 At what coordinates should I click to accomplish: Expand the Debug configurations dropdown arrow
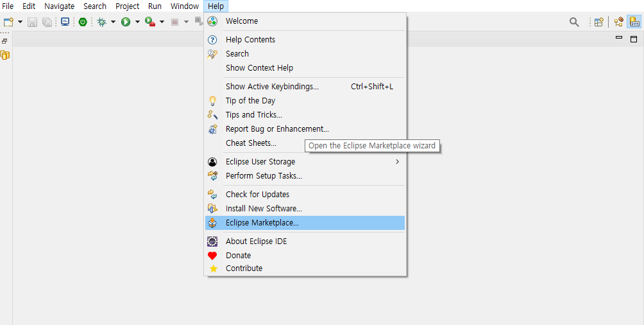(113, 22)
